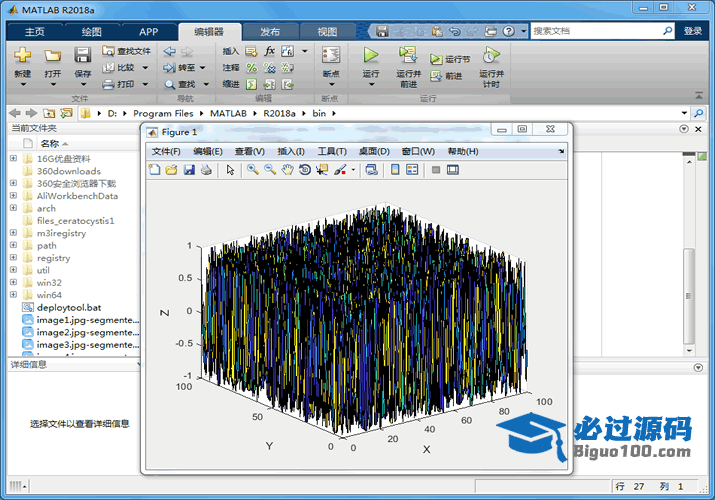Screen dimensions: 715x500
Task: Click the Breakpoints (断点) icon
Action: (x=331, y=55)
